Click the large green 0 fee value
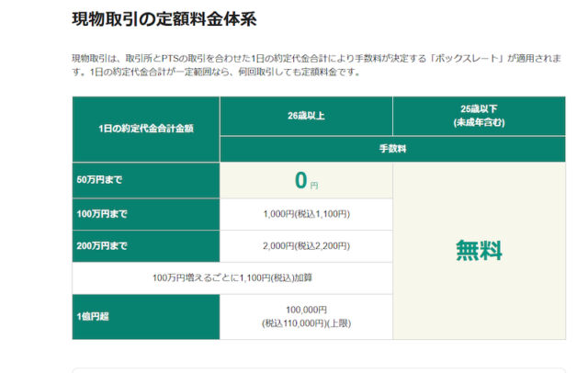The width and height of the screenshot is (588, 373). tap(300, 181)
